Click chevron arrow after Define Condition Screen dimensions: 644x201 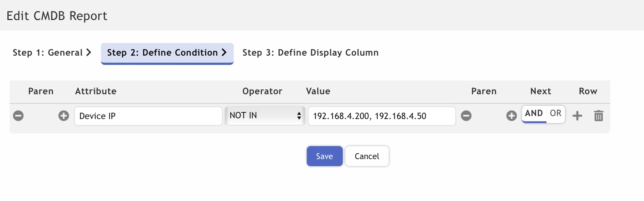point(224,52)
